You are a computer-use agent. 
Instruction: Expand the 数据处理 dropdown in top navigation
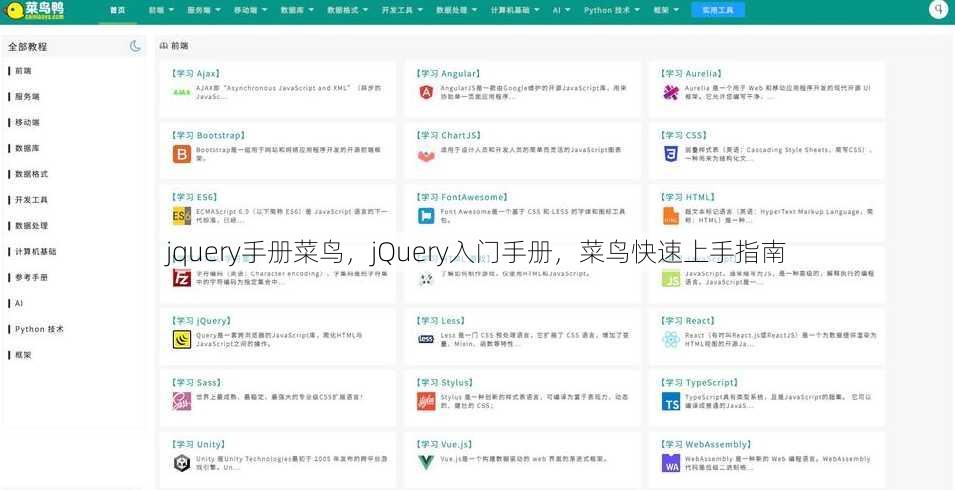pyautogui.click(x=456, y=10)
